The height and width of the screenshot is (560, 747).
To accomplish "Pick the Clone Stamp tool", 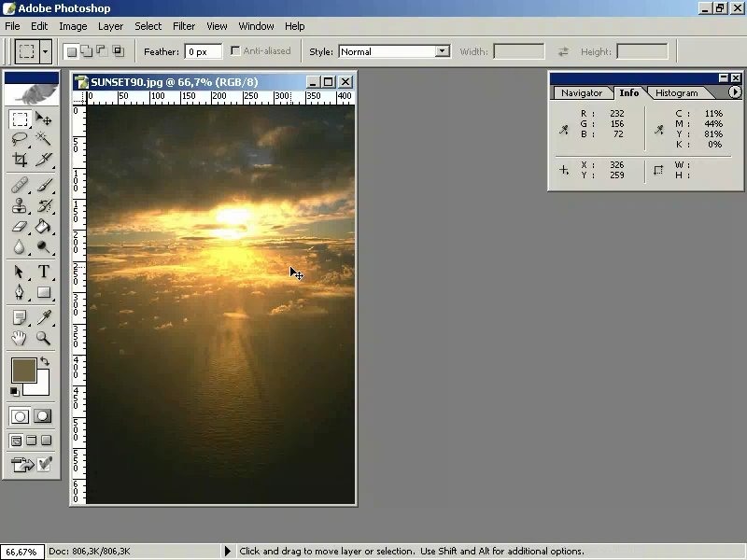I will [x=20, y=205].
